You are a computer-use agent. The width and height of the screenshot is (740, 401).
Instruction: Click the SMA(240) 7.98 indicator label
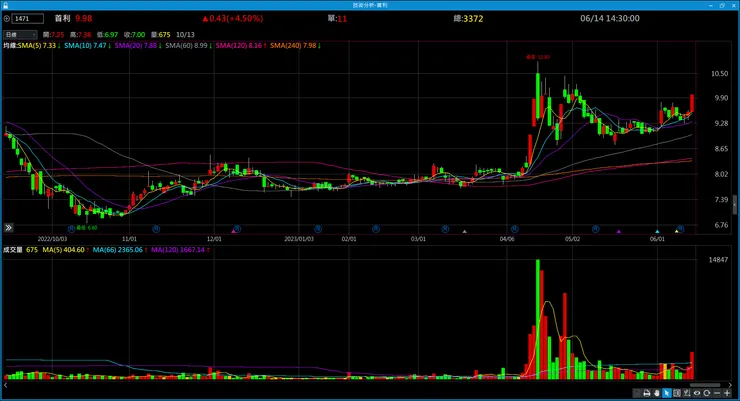(x=294, y=46)
